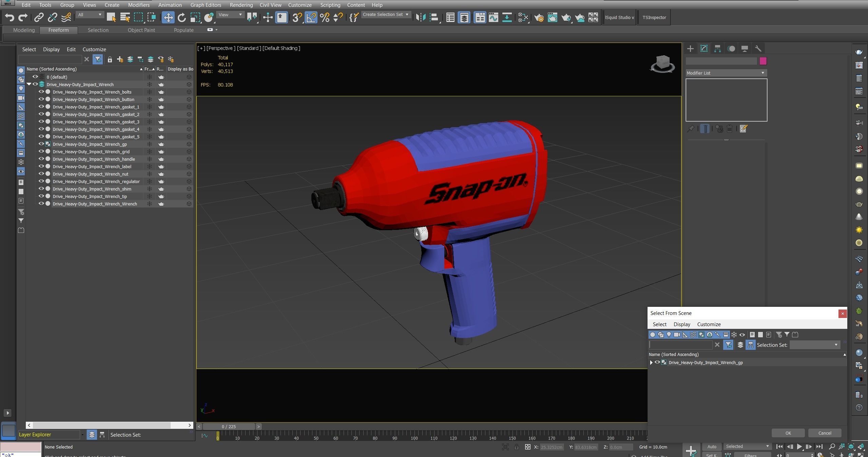Toggle the Angle Snap tool
Screen dimensions: 868x457
(311, 17)
